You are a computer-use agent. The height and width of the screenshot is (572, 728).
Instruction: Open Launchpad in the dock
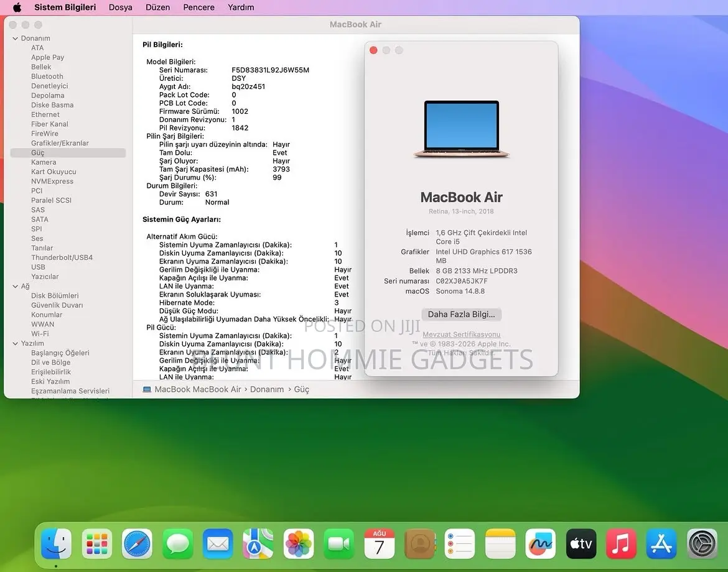96,543
